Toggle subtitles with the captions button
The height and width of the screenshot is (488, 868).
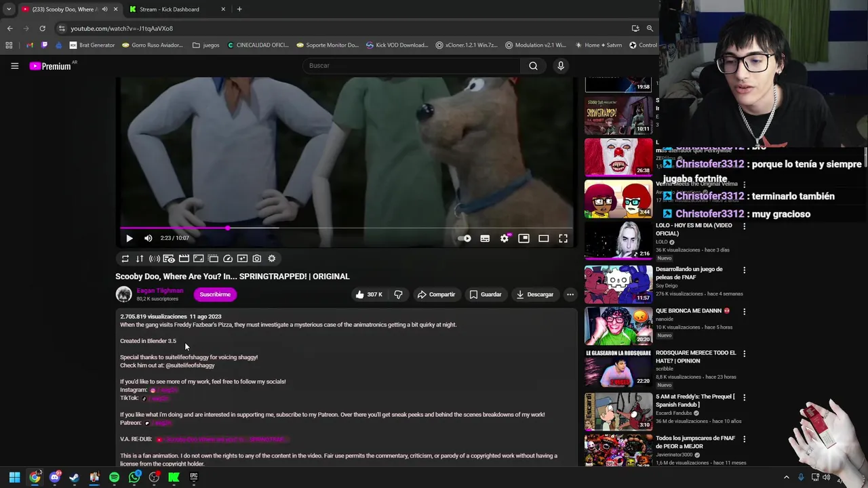pos(485,238)
